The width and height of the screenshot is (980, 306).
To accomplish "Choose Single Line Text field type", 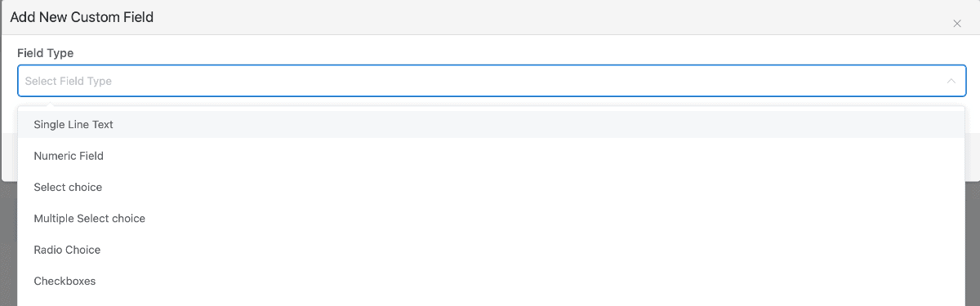I will [490, 125].
